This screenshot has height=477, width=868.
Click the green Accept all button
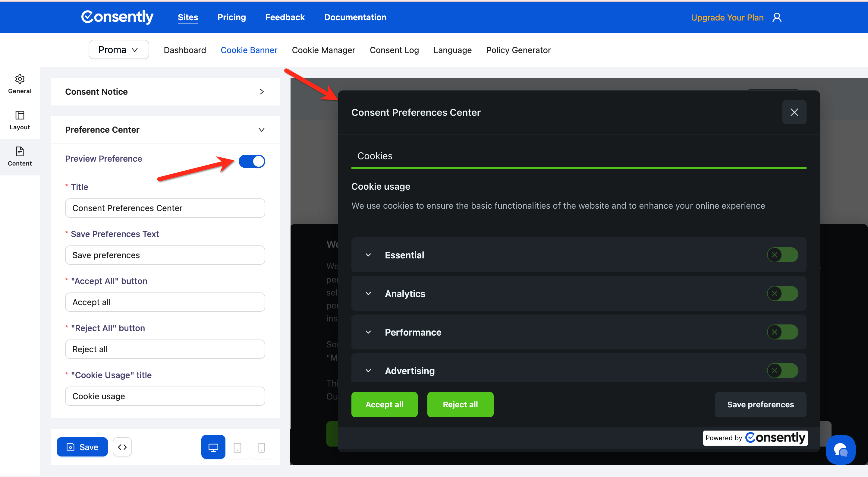click(384, 404)
